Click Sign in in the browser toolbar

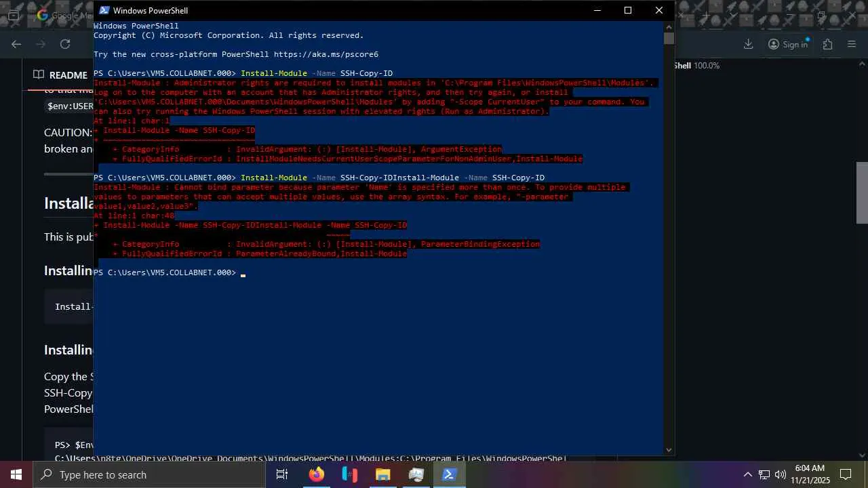point(795,45)
